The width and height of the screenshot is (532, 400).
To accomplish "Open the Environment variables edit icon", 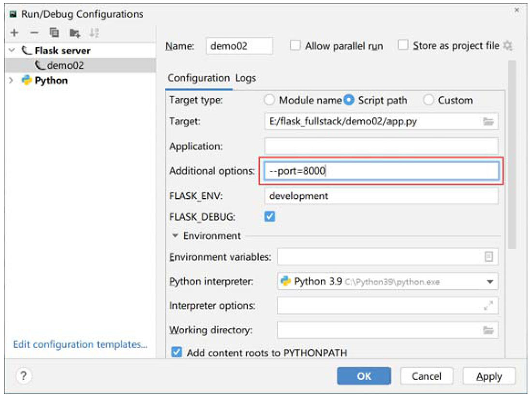I will point(488,257).
